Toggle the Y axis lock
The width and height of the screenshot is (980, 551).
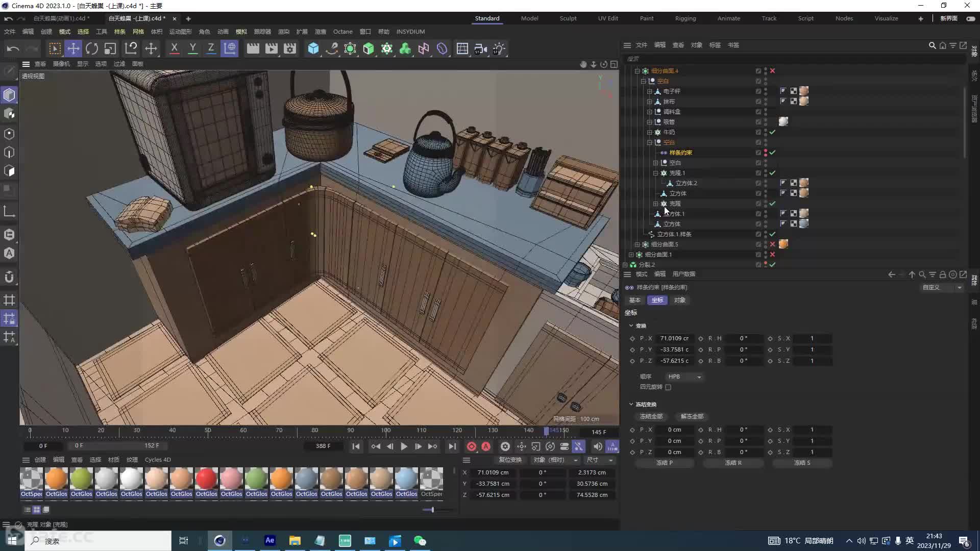pos(192,48)
